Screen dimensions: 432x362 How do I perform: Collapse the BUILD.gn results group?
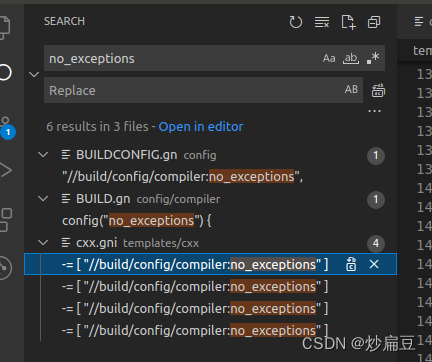[43, 199]
